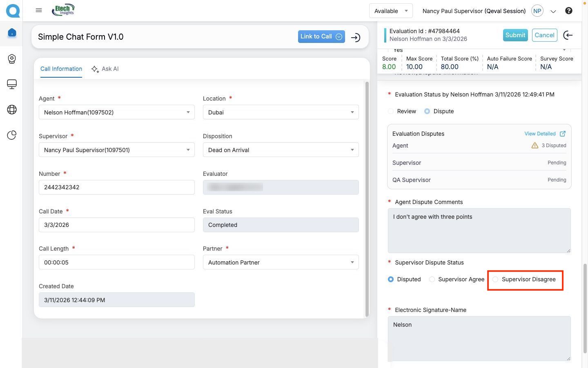The height and width of the screenshot is (368, 588).
Task: Toggle the hamburger menu icon
Action: tap(39, 10)
